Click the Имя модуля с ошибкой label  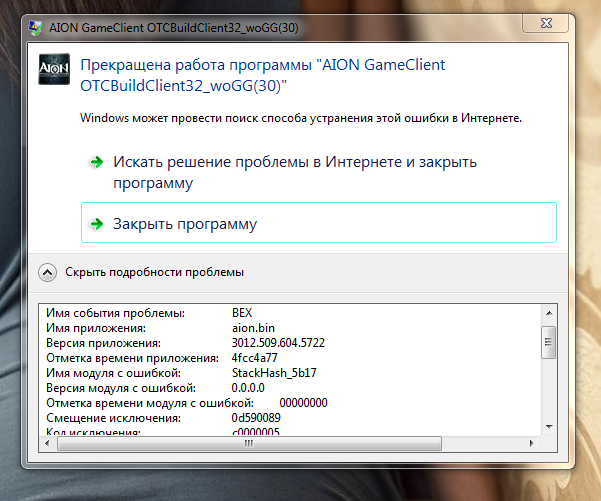tap(113, 373)
